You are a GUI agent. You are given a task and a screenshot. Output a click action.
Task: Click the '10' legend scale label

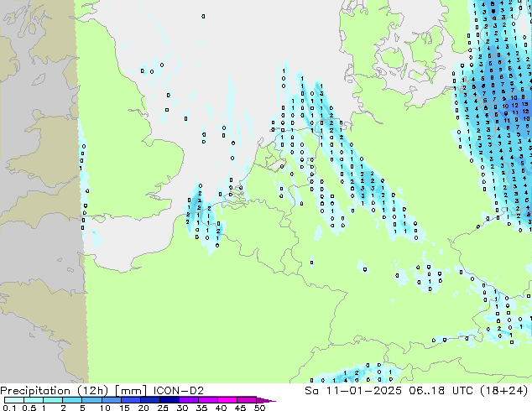[105, 408]
